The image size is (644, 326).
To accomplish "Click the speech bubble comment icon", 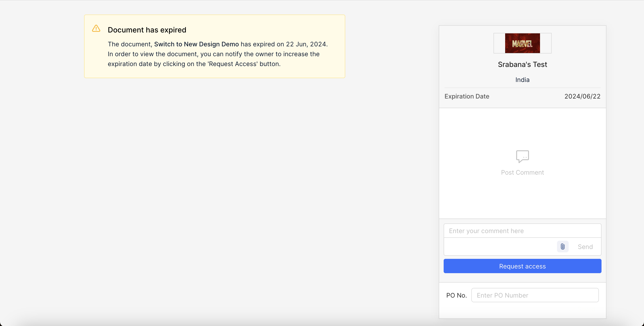I will pyautogui.click(x=522, y=156).
